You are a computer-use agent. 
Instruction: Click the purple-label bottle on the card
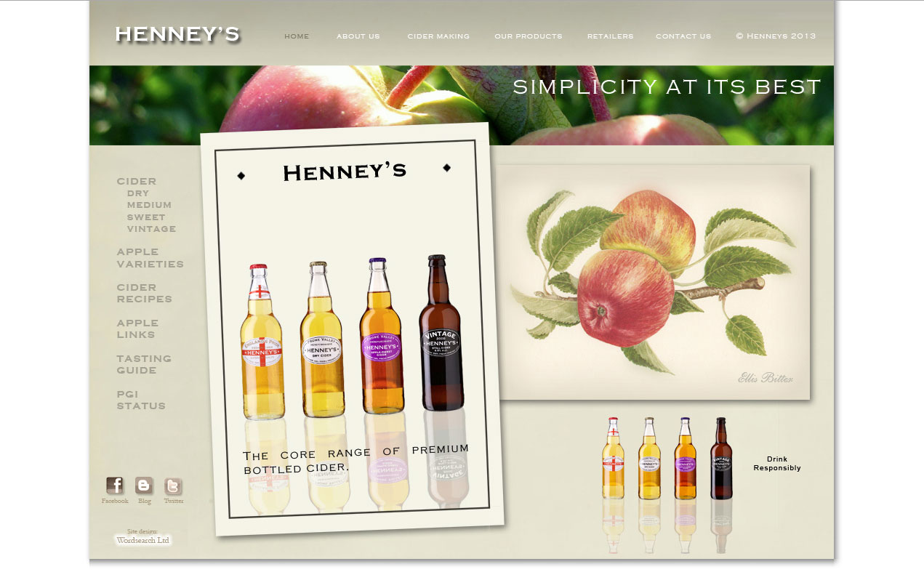tap(382, 336)
